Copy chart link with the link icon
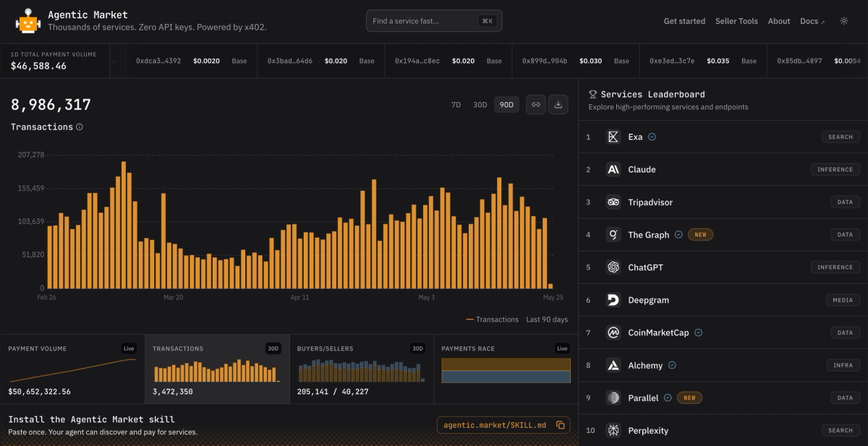The height and width of the screenshot is (446, 868). [536, 104]
